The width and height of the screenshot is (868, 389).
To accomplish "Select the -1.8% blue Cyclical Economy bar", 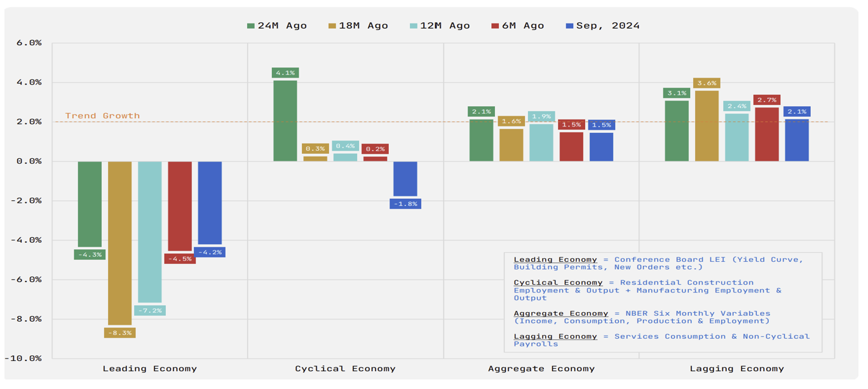I will point(405,179).
